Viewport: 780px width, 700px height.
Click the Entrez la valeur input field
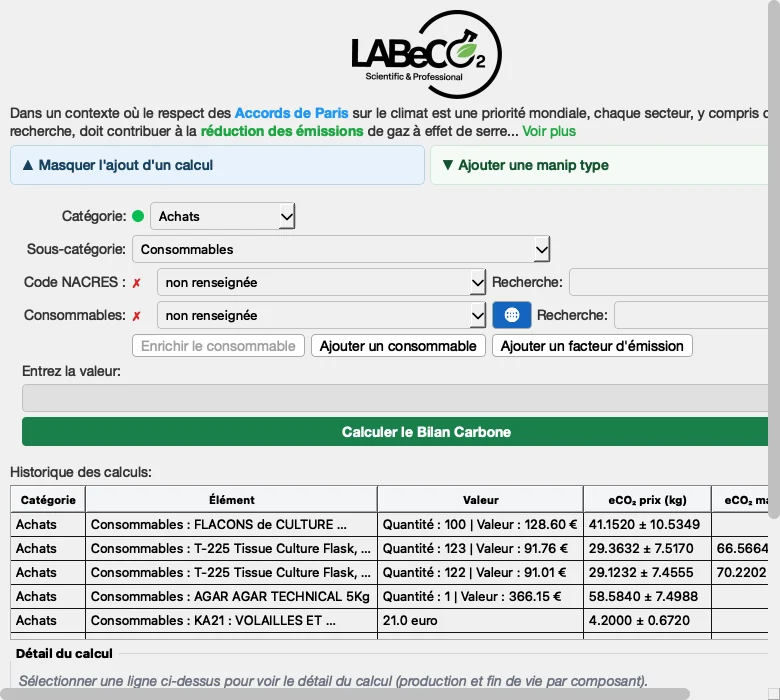point(395,398)
